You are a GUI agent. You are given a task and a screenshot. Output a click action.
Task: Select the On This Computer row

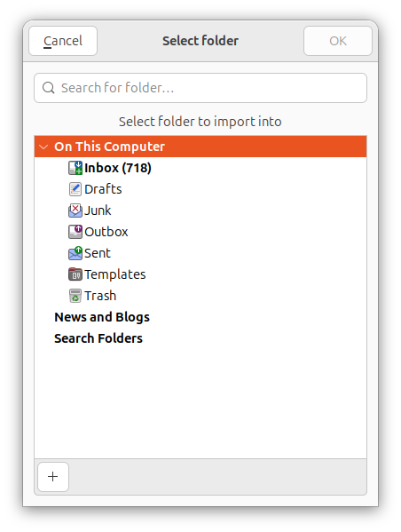click(x=200, y=147)
